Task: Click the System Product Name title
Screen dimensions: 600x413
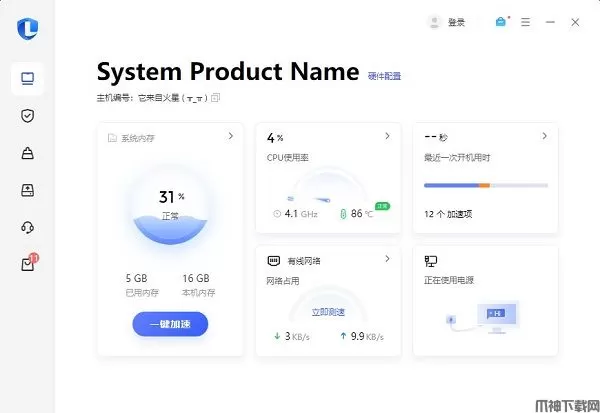Action: click(228, 72)
